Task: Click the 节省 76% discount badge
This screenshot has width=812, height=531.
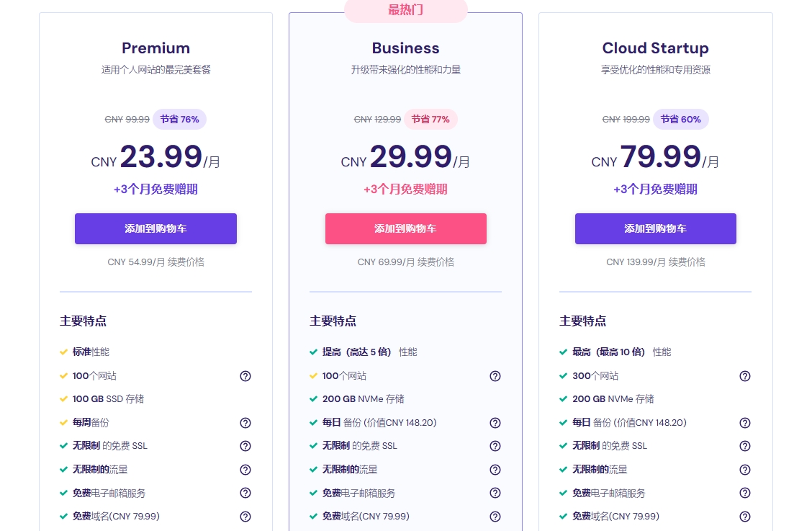Action: 180,120
